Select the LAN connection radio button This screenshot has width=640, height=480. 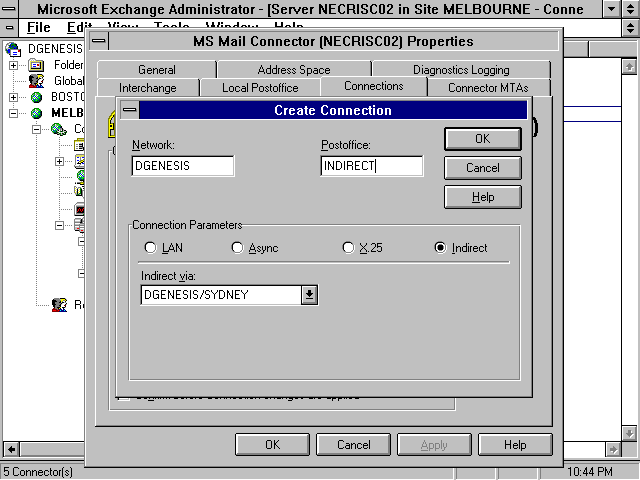150,247
